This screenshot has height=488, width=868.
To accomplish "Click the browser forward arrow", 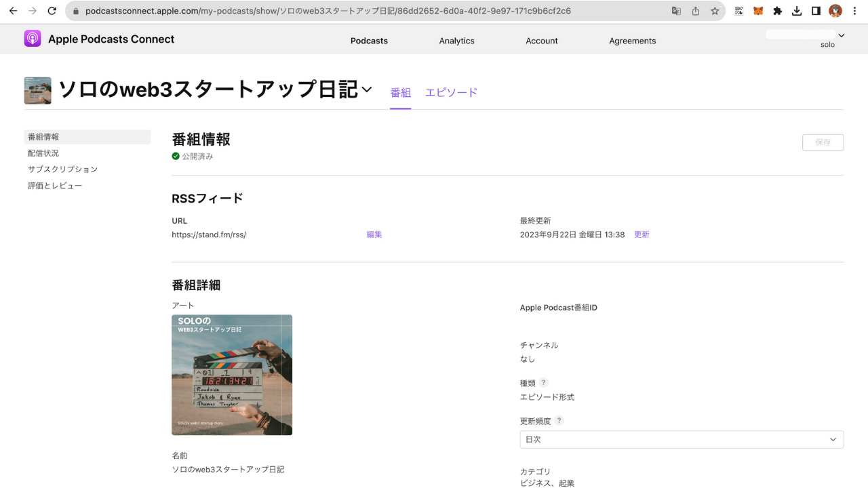I will click(x=33, y=11).
